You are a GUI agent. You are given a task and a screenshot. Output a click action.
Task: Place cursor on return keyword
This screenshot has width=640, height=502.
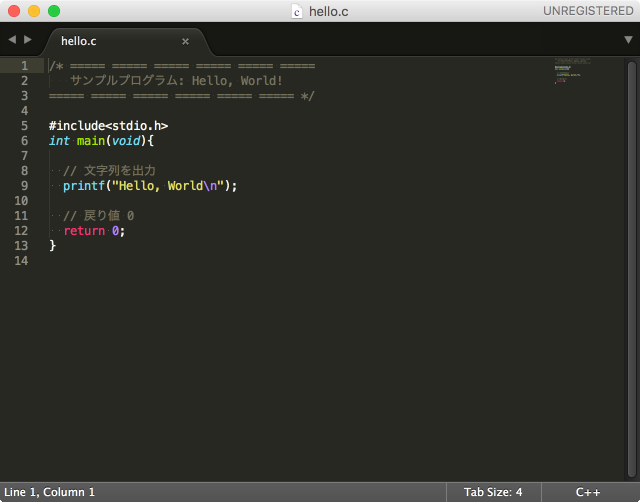pos(84,231)
